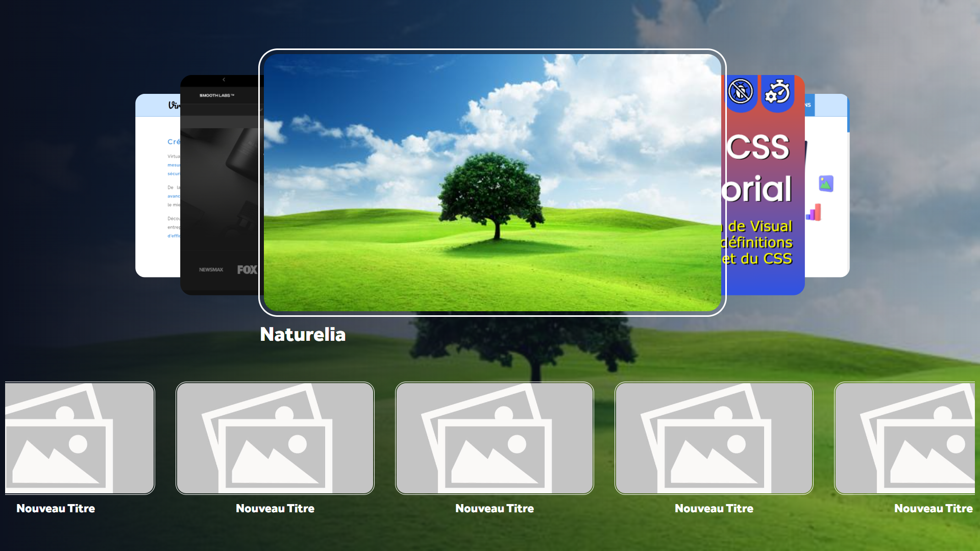Click the yellow 'de Visual' text

coord(760,226)
